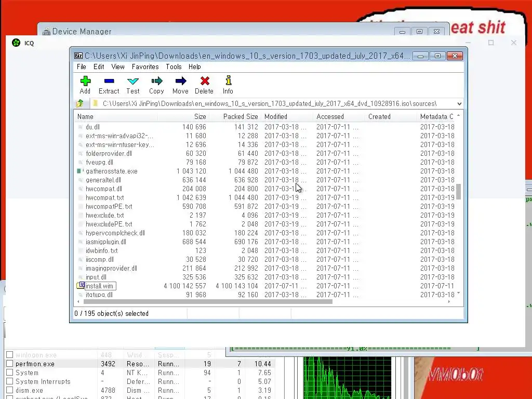The height and width of the screenshot is (399, 532).
Task: Select hypervcomplcheck.dll file
Action: [115, 233]
